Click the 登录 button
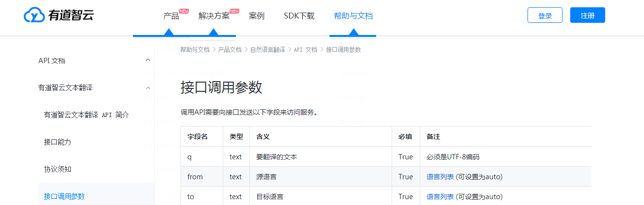The image size is (644, 205). tap(545, 15)
